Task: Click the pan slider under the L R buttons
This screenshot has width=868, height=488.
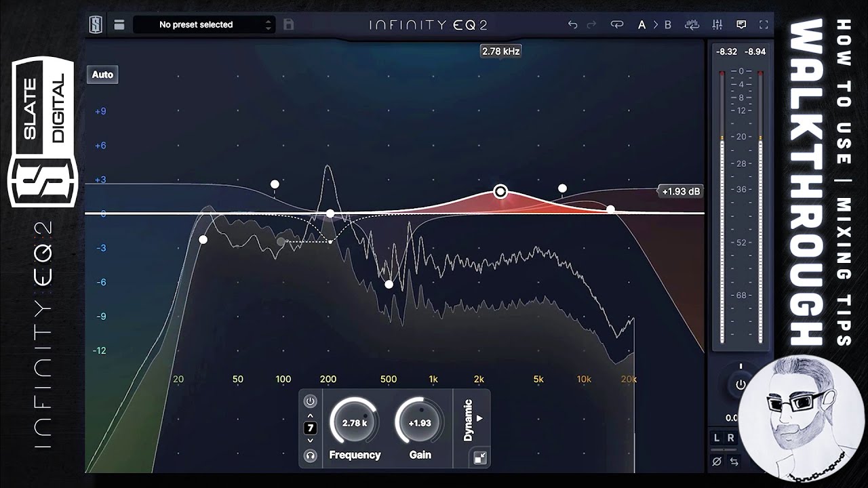Action: (724, 449)
